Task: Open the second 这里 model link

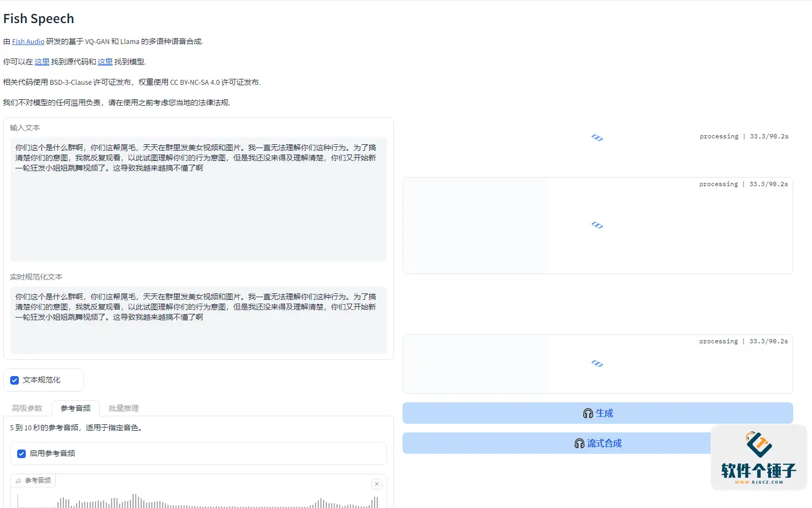Action: click(x=105, y=62)
